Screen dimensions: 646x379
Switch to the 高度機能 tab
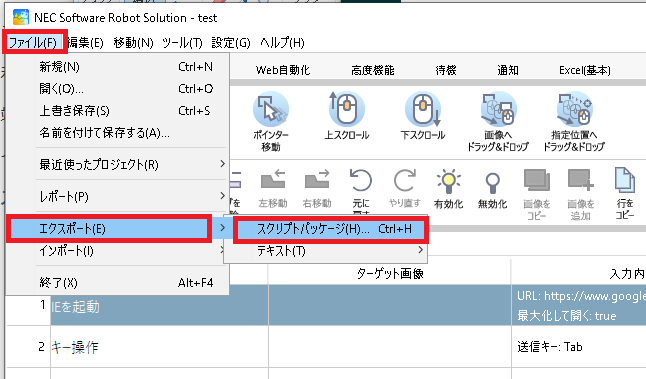[x=372, y=70]
